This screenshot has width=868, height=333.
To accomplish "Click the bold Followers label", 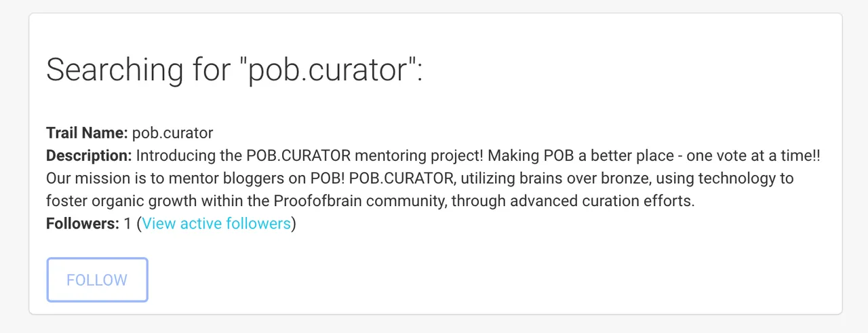I will 83,223.
